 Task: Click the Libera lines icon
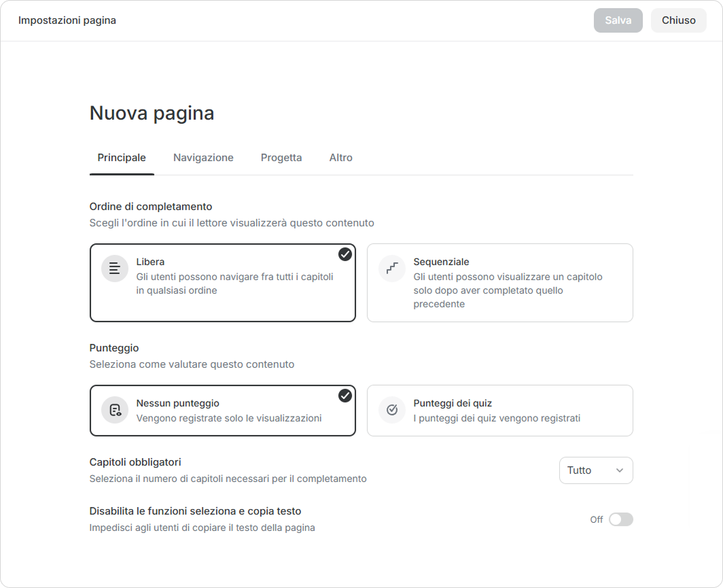pyautogui.click(x=115, y=269)
